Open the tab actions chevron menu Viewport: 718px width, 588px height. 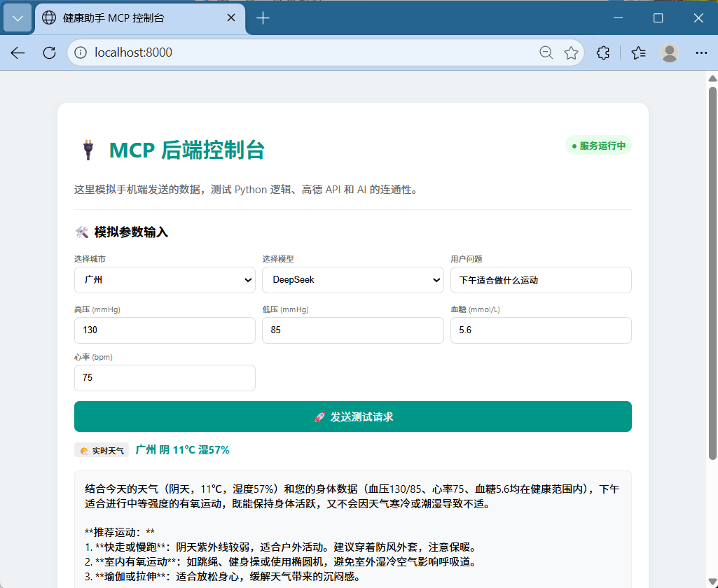point(18,18)
